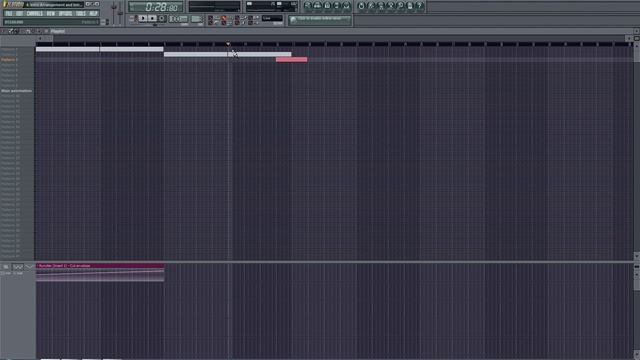Select the second white clip on Pattern 1 track
640x360 pixels.
131,49
